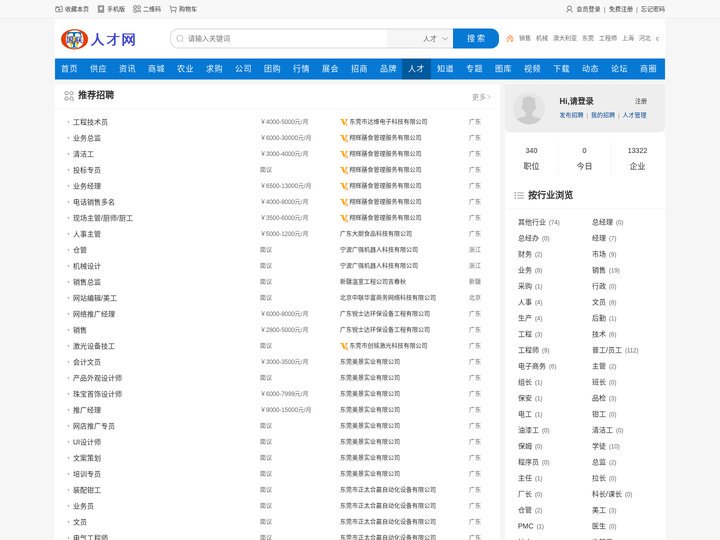The image size is (720, 540).
Task: Switch to the 公司 navigation tab
Action: (243, 69)
